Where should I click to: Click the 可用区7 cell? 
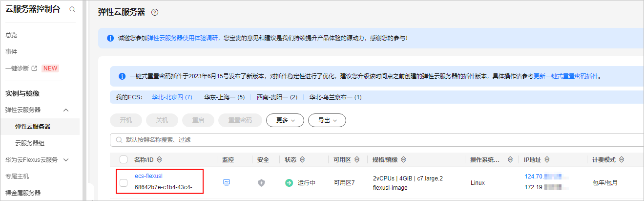[x=344, y=183]
